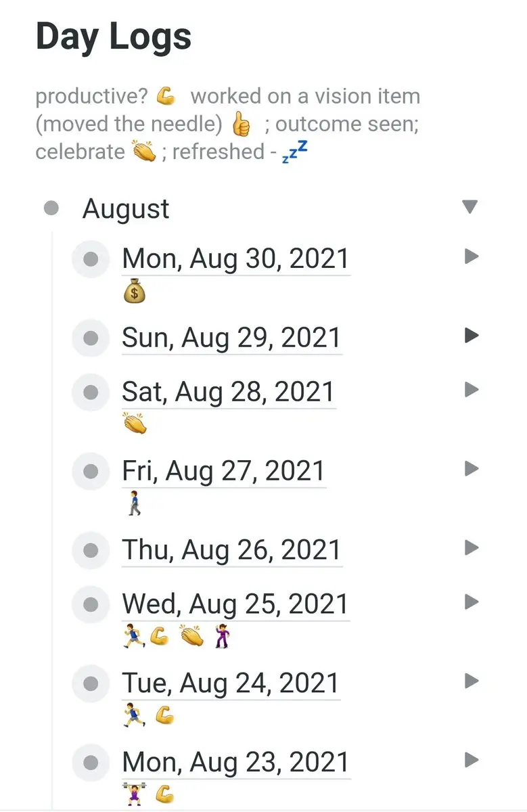Click the Day Logs page title
The width and height of the screenshot is (527, 812).
click(114, 37)
